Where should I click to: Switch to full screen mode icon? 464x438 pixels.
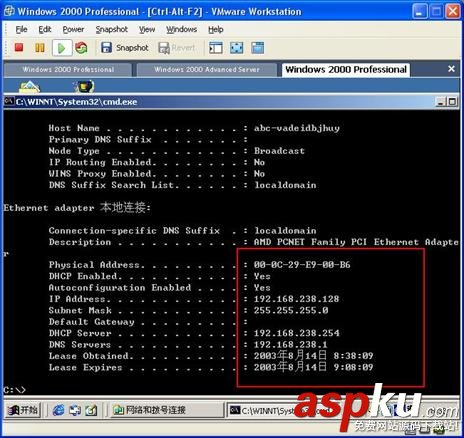(237, 48)
